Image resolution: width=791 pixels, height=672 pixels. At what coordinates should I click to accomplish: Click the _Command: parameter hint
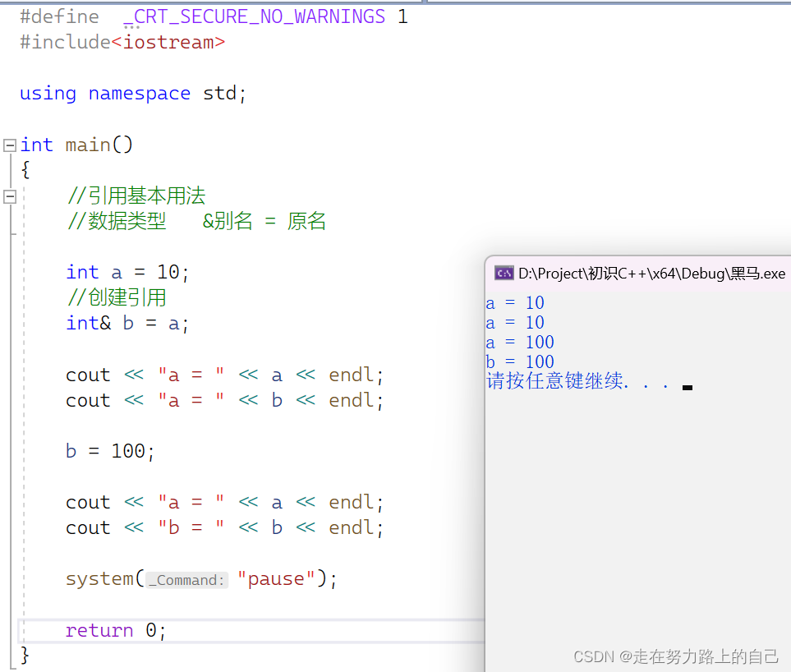(186, 580)
